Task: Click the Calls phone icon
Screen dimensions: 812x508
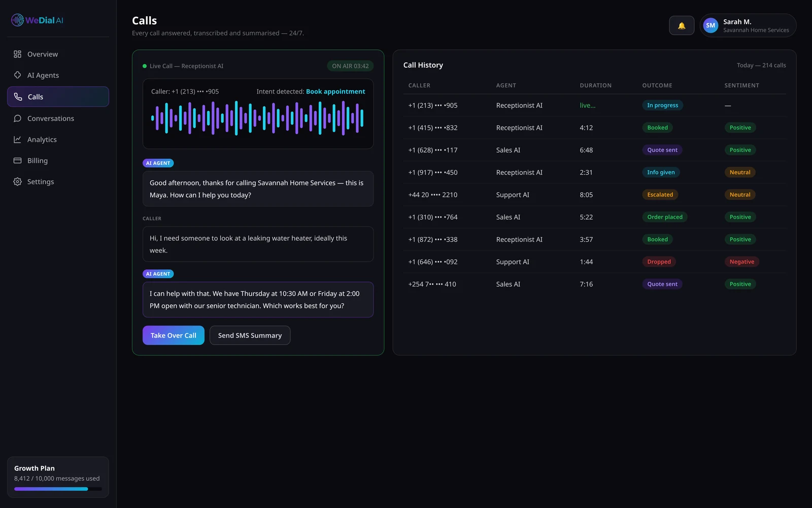Action: click(x=18, y=97)
